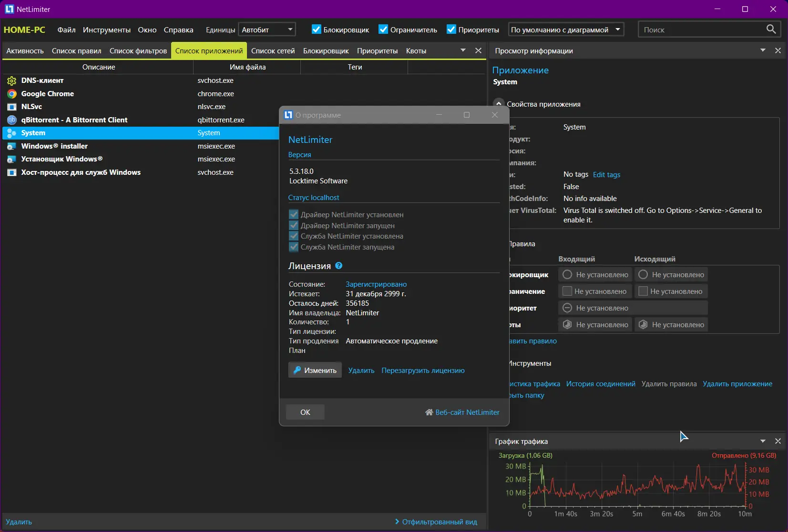Toggle the Блокировщик checkbox in the toolbar
The height and width of the screenshot is (532, 788).
click(x=317, y=30)
